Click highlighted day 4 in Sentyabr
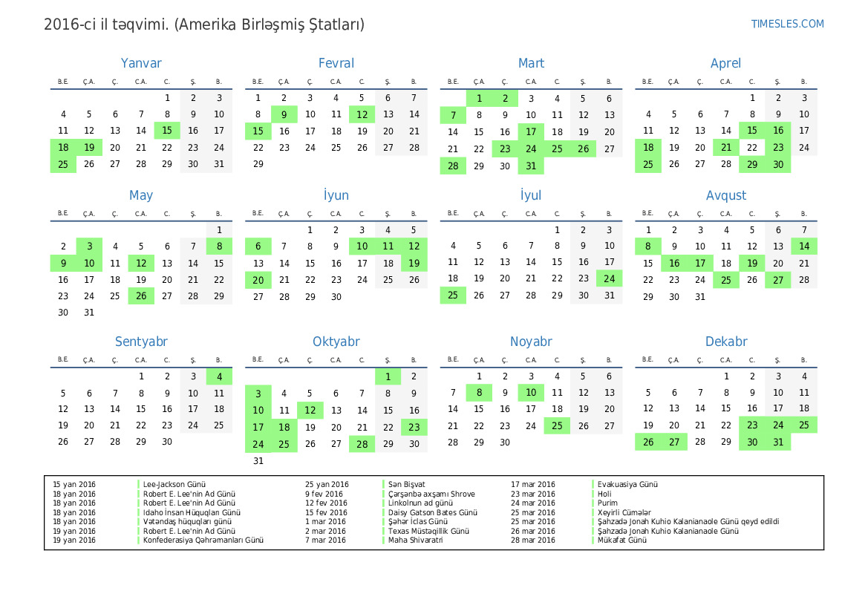 click(x=219, y=377)
